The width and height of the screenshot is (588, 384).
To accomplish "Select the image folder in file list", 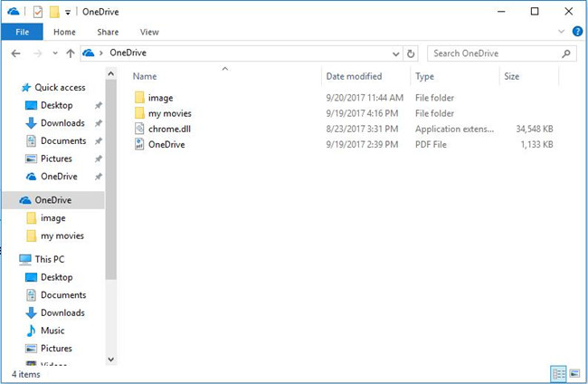I will click(160, 98).
